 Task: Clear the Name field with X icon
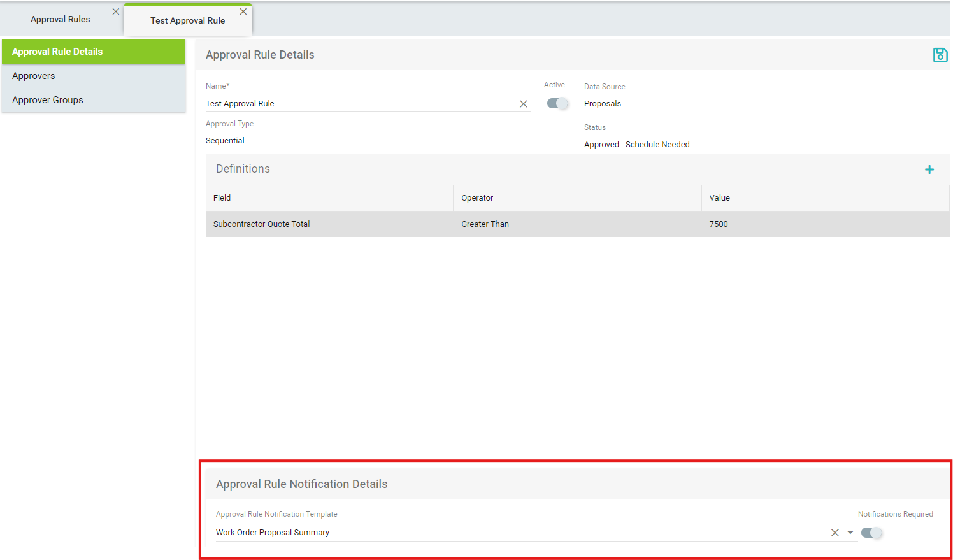(x=524, y=104)
